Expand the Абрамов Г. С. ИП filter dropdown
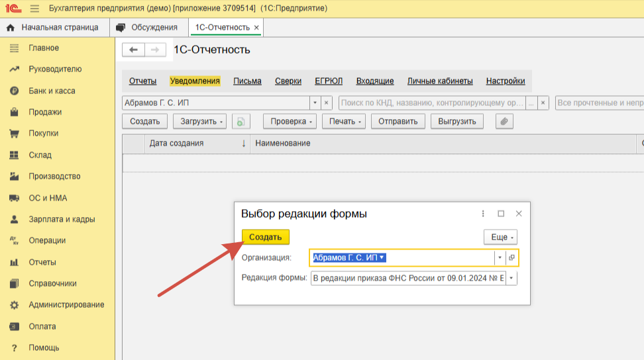This screenshot has width=644, height=360. pyautogui.click(x=315, y=103)
